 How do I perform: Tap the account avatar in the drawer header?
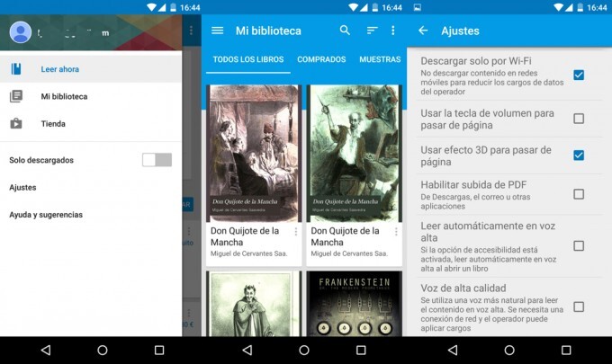pos(20,33)
